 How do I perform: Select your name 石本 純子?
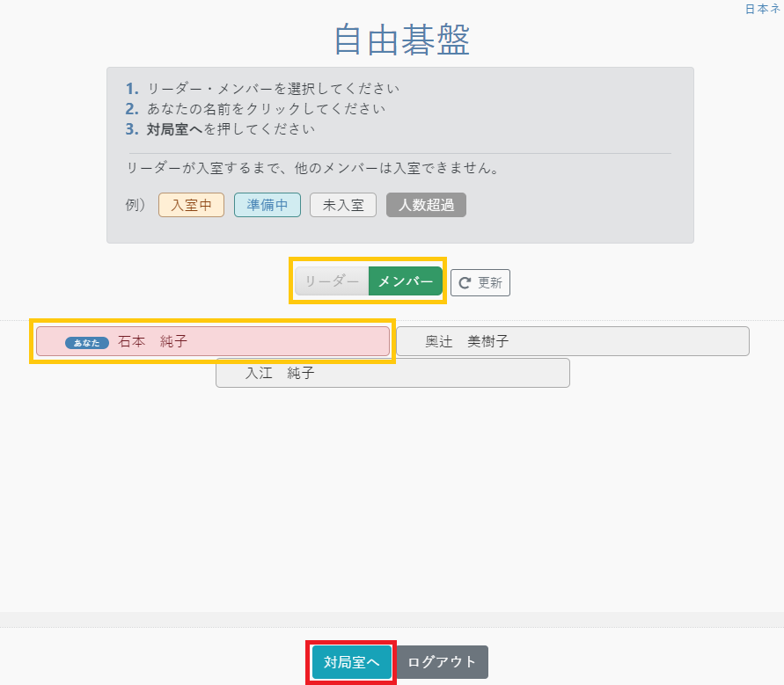pos(213,341)
